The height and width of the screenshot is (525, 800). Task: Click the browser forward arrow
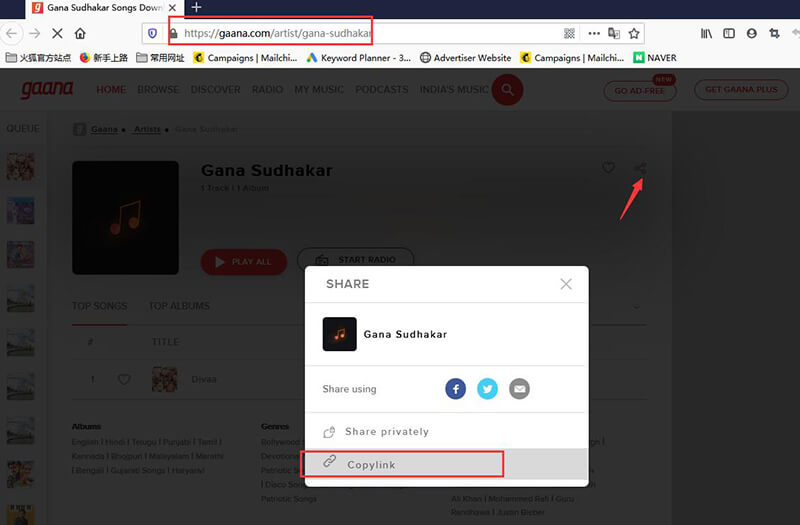click(35, 34)
